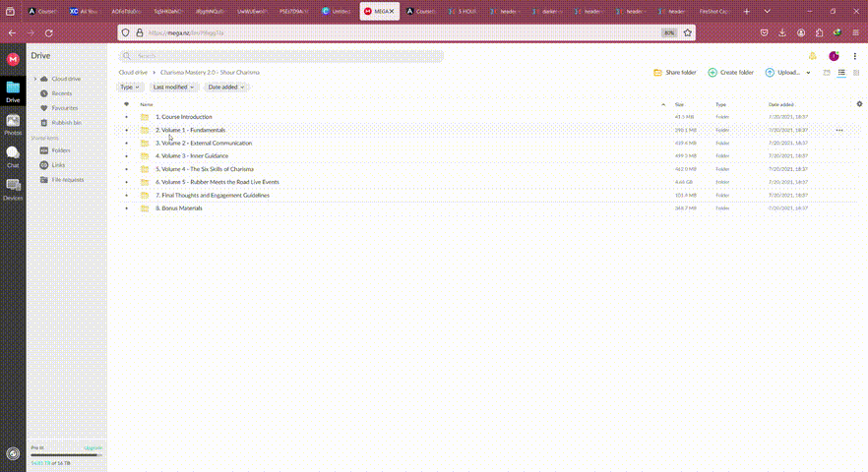Click the Charisma Mastery 2.0 breadcrumb
The width and height of the screenshot is (868, 472).
click(210, 73)
